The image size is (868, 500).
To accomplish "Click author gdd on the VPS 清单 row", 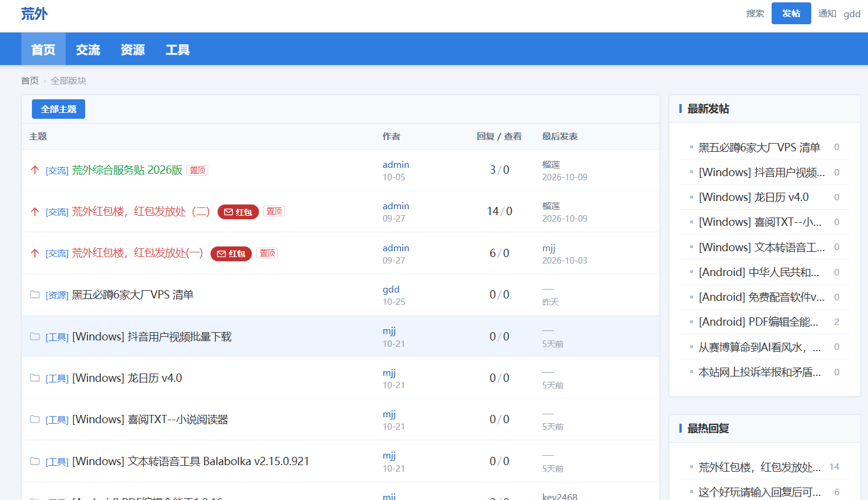I will [391, 289].
